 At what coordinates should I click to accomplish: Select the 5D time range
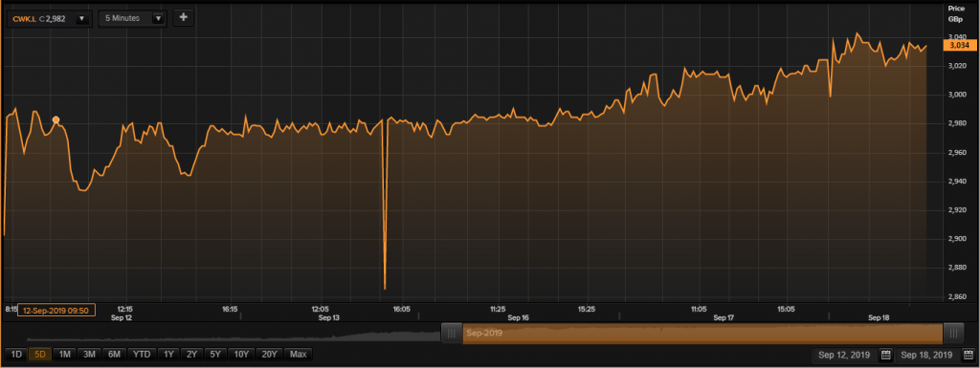click(x=40, y=355)
